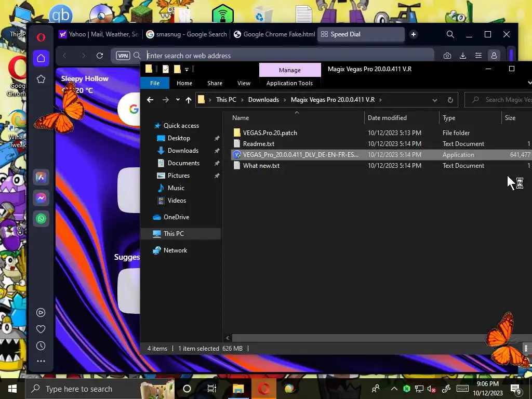Select Readme.txt file

pos(259,143)
